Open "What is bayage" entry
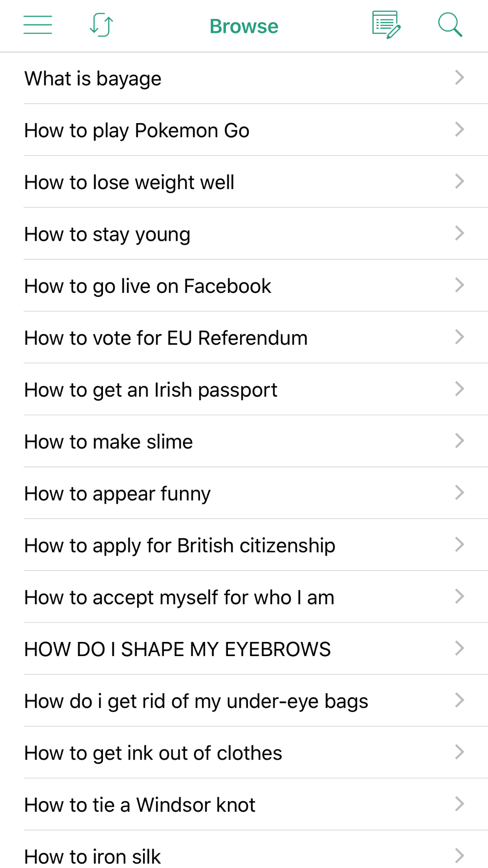The height and width of the screenshot is (868, 488). [244, 78]
